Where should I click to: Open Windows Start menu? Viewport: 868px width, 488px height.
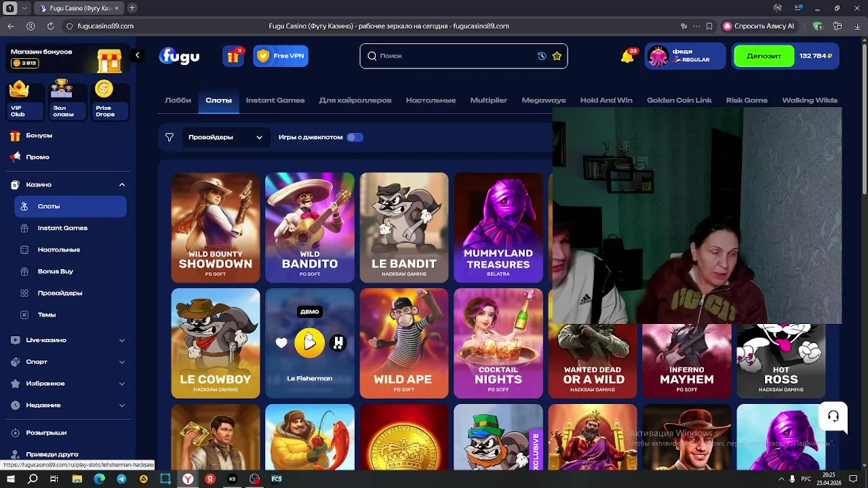(x=11, y=479)
